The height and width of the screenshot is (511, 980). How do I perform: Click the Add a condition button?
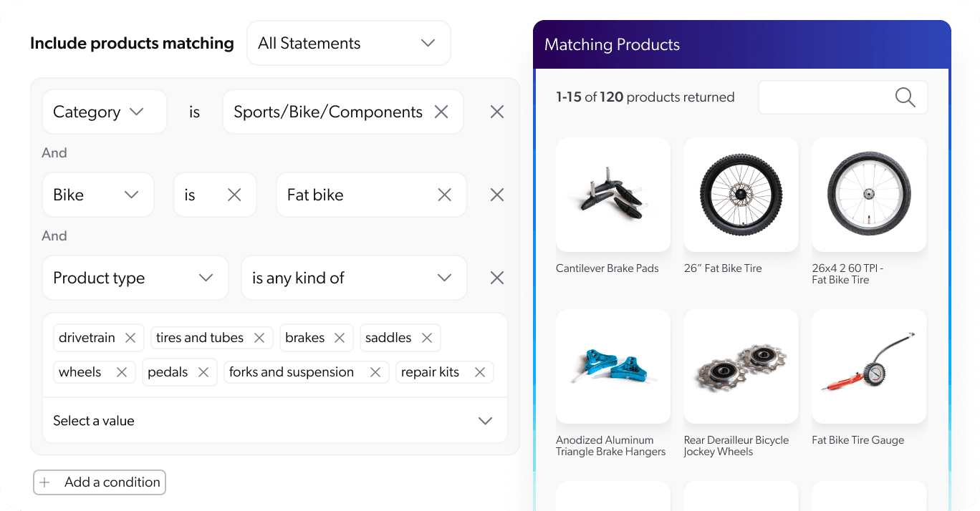100,482
